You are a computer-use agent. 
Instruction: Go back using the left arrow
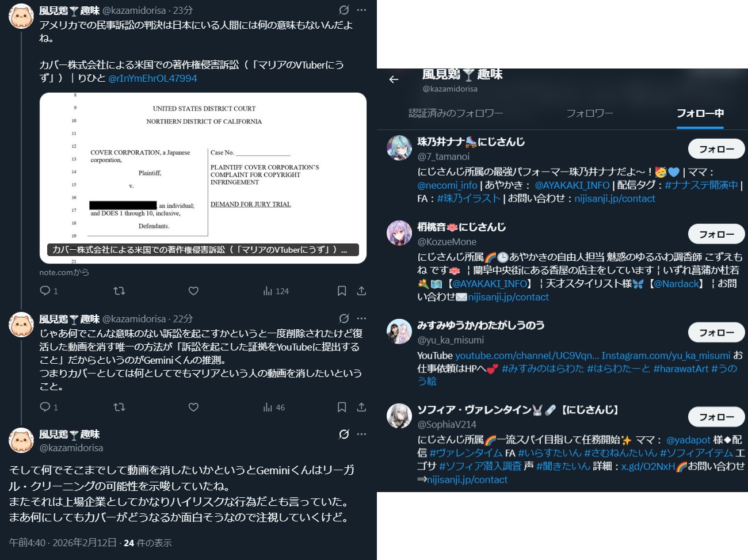pos(394,79)
